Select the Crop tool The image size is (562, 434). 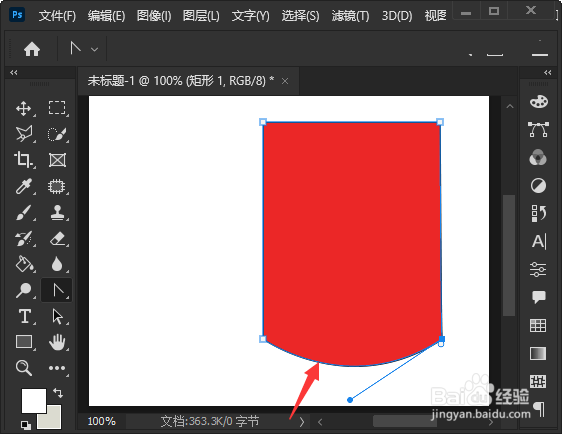(x=24, y=160)
